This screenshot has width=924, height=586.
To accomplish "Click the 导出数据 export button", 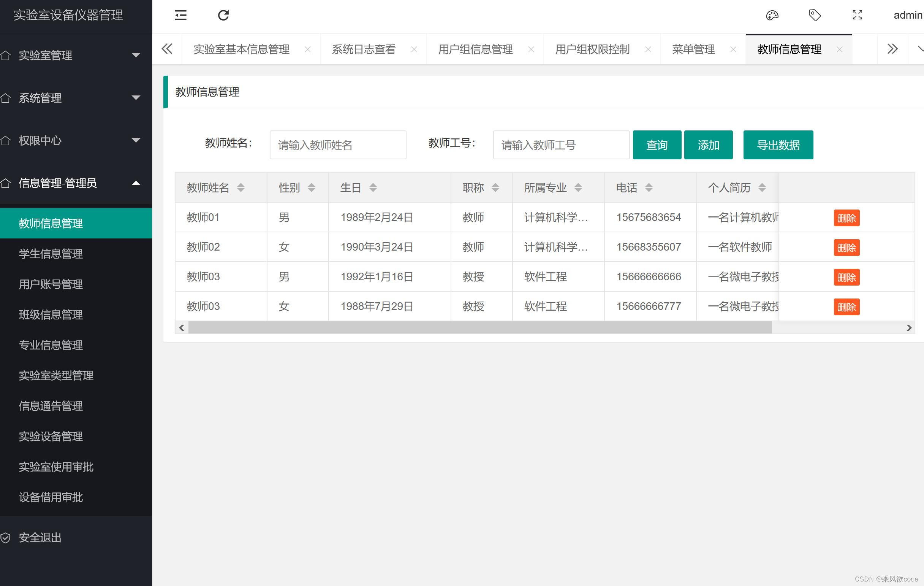I will click(x=778, y=145).
